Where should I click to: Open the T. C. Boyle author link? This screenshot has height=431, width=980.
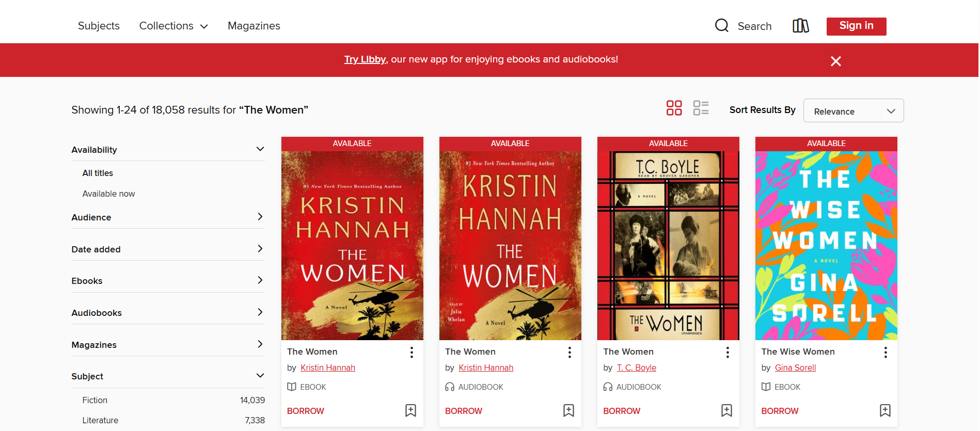[x=636, y=368]
